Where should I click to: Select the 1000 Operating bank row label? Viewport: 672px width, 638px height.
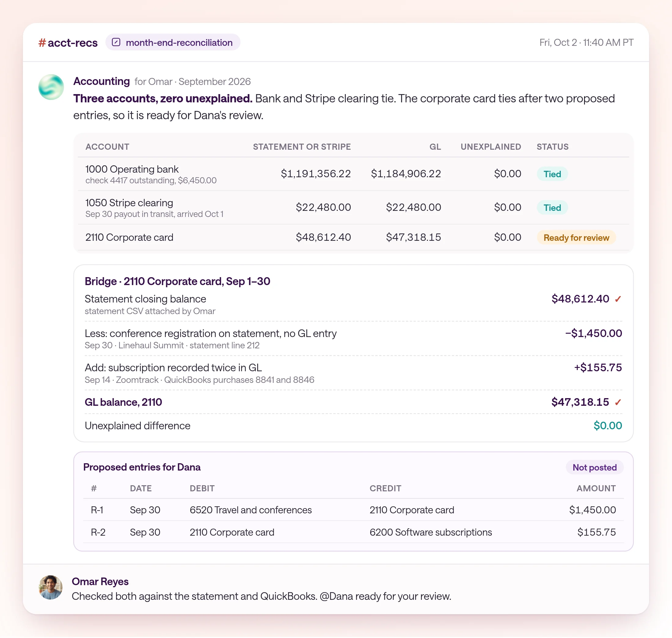[x=132, y=169]
